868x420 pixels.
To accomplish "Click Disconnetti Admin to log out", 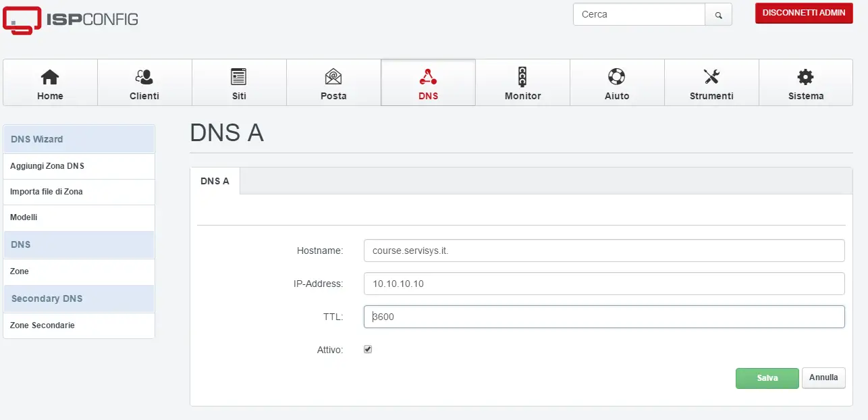I will tap(804, 13).
